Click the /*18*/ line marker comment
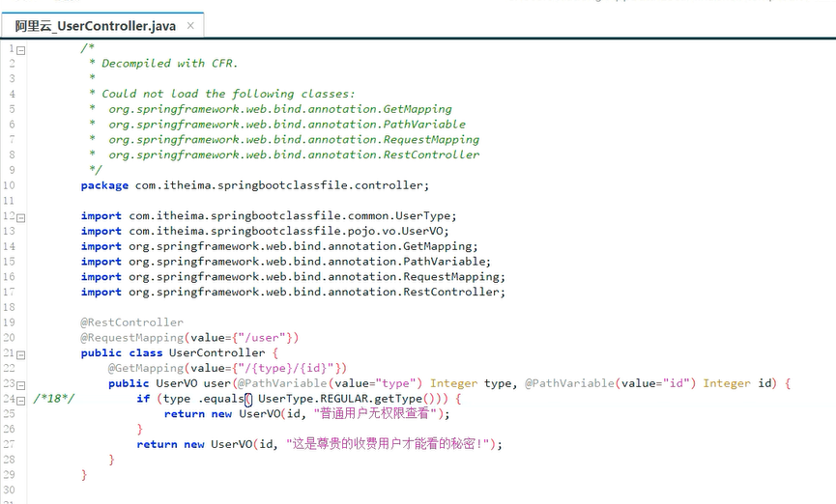836x504 pixels. [54, 399]
